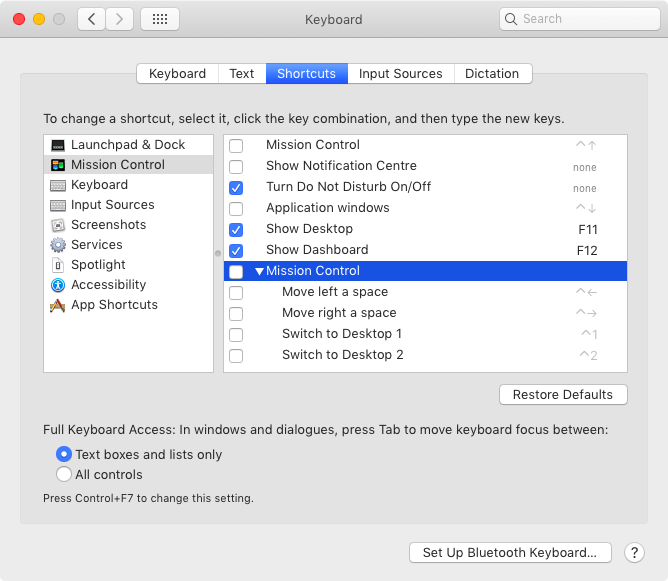Select the All controls radio button

coord(64,475)
